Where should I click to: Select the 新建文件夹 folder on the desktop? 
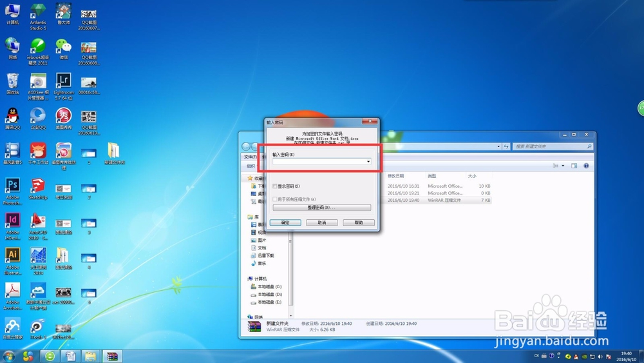tap(114, 153)
